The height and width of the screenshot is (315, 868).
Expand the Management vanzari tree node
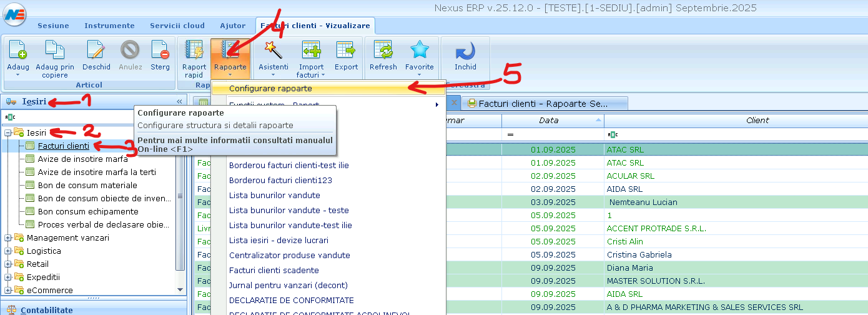point(8,237)
